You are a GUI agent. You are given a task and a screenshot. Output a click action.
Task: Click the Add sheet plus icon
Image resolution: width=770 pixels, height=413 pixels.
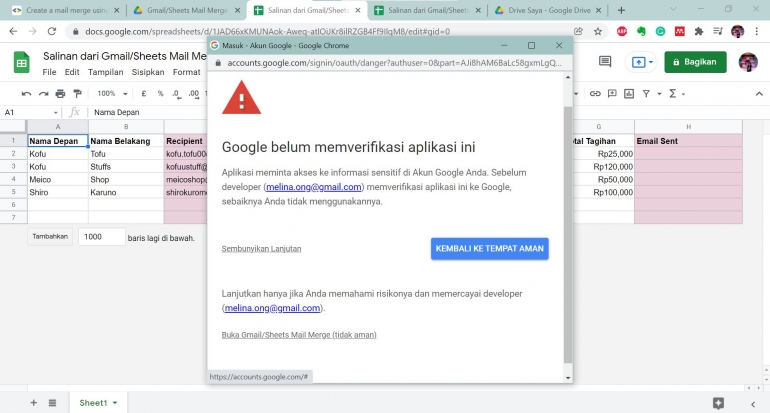tap(33, 403)
